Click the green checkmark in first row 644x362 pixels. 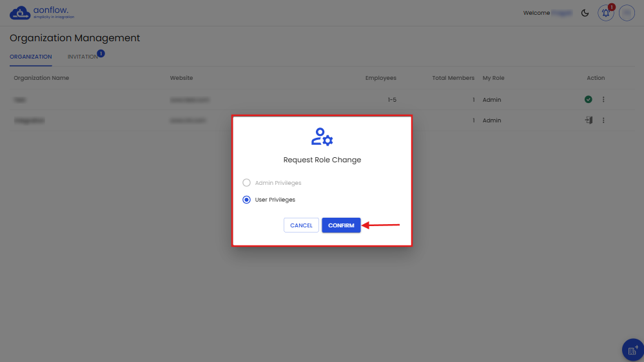[x=588, y=100]
